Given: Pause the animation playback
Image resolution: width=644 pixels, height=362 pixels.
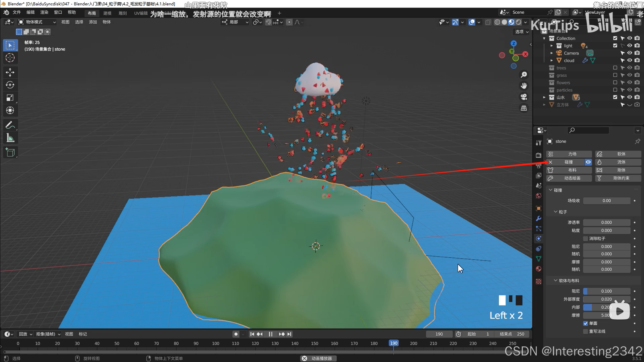Looking at the screenshot, I should point(271,334).
